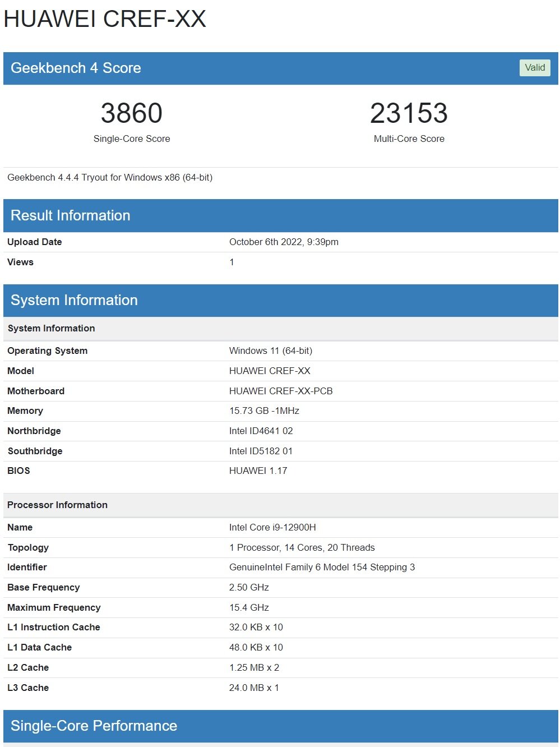Image resolution: width=560 pixels, height=747 pixels.
Task: Click the Upload Date label
Action: (x=35, y=242)
